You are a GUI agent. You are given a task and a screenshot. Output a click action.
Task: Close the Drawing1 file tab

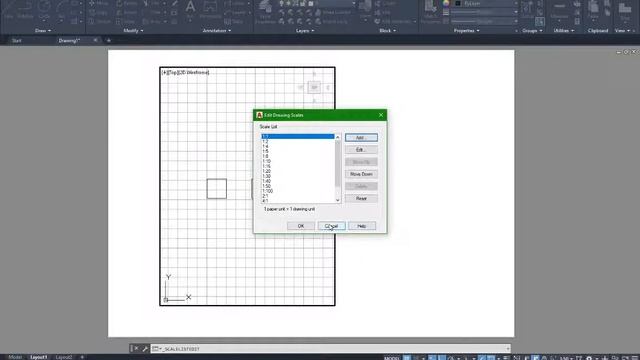(95, 40)
